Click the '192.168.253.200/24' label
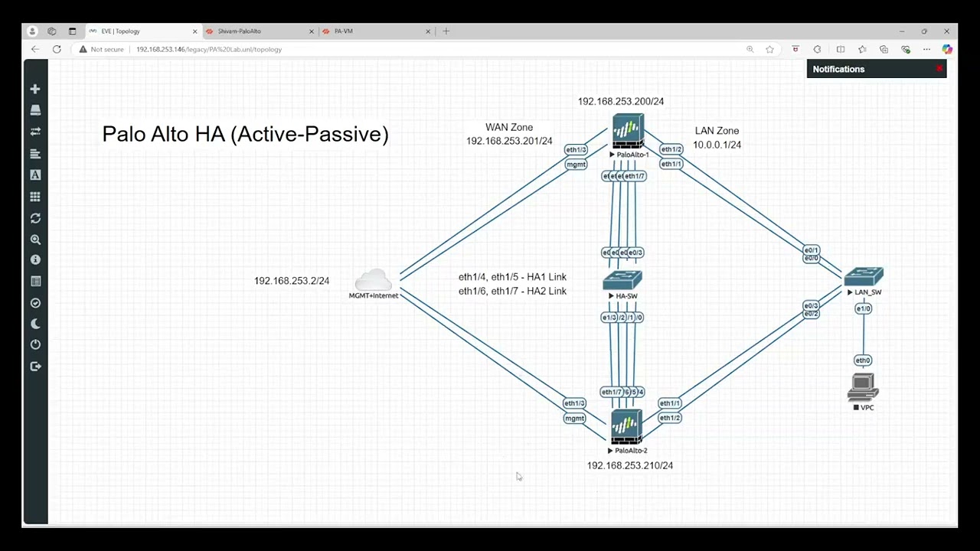This screenshot has height=551, width=980. (x=621, y=101)
